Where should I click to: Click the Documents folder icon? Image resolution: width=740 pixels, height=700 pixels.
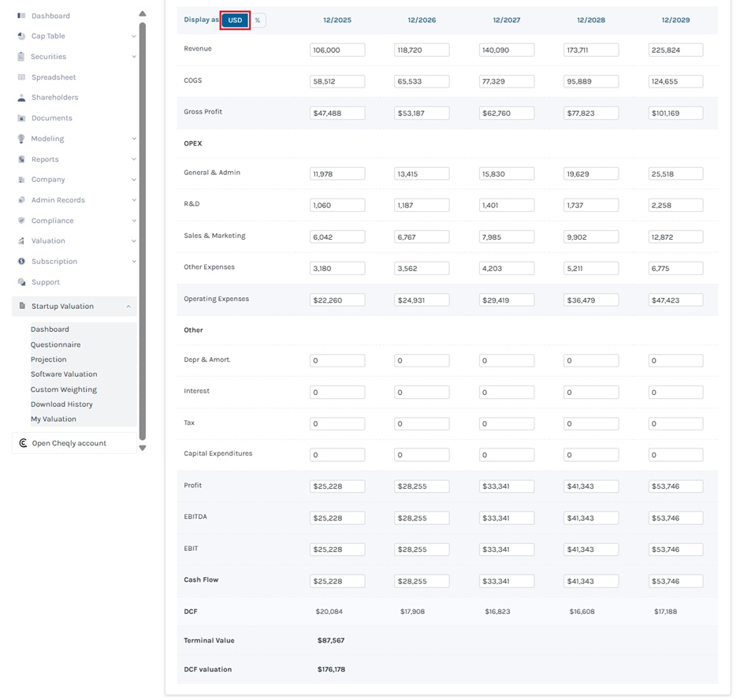(21, 118)
